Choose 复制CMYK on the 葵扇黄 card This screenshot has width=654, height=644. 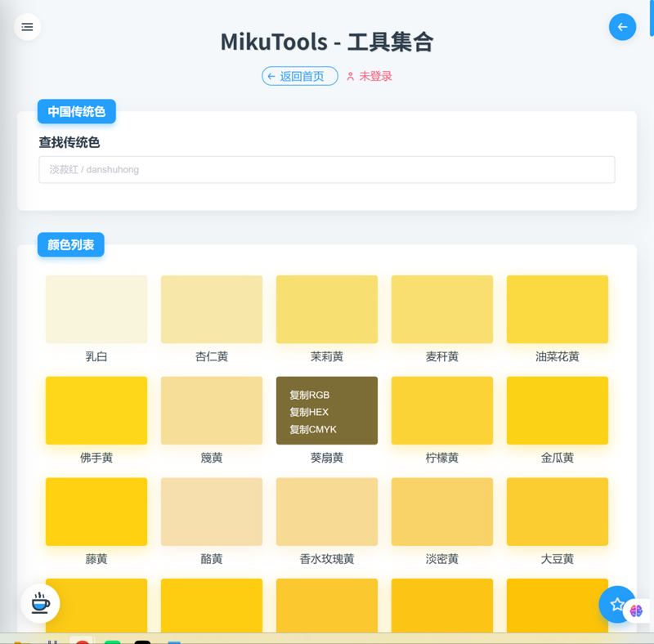(x=313, y=429)
